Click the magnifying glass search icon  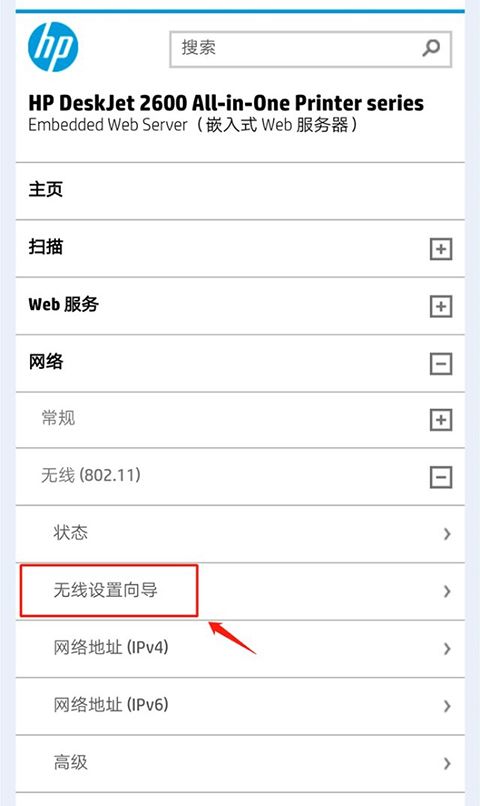(x=431, y=48)
